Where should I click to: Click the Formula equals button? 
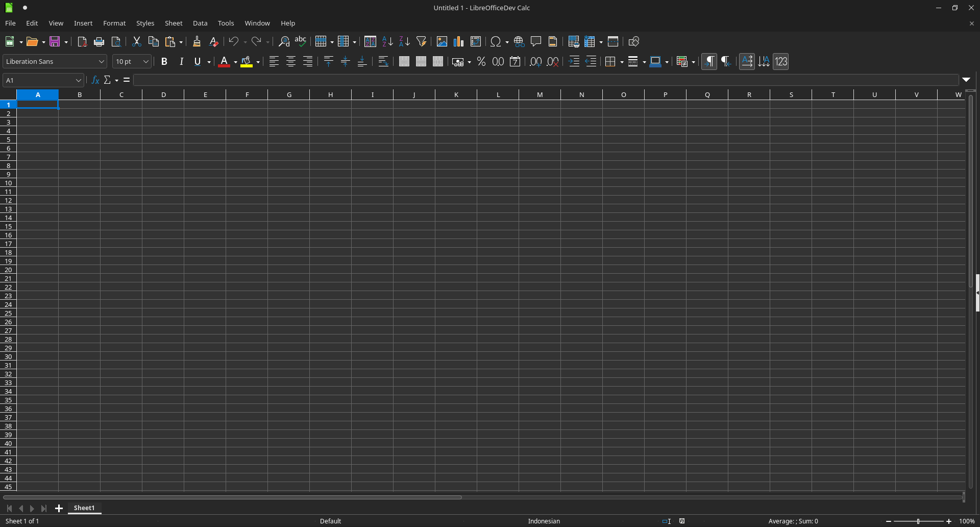[127, 80]
